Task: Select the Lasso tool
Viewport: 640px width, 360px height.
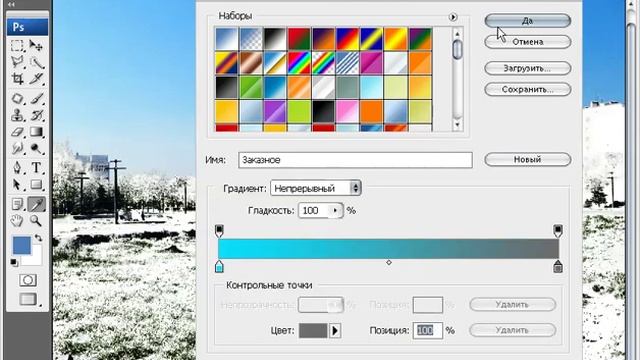Action: click(17, 62)
